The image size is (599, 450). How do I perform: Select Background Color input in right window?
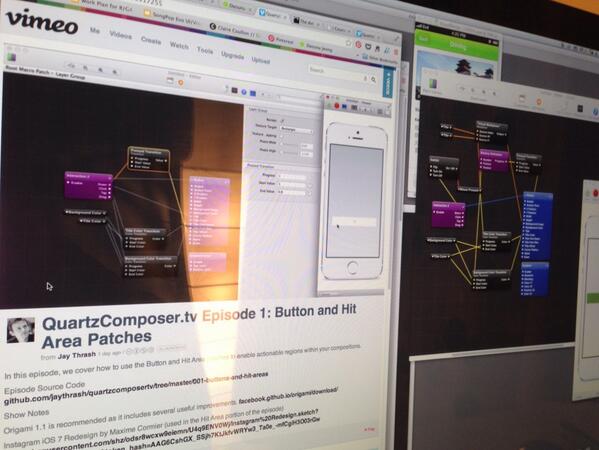[x=442, y=241]
